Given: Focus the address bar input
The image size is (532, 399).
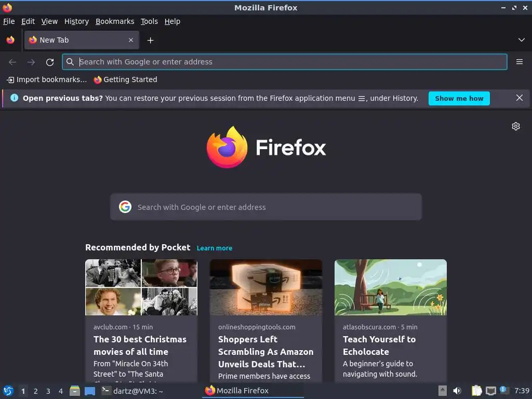Looking at the screenshot, I should tap(284, 62).
